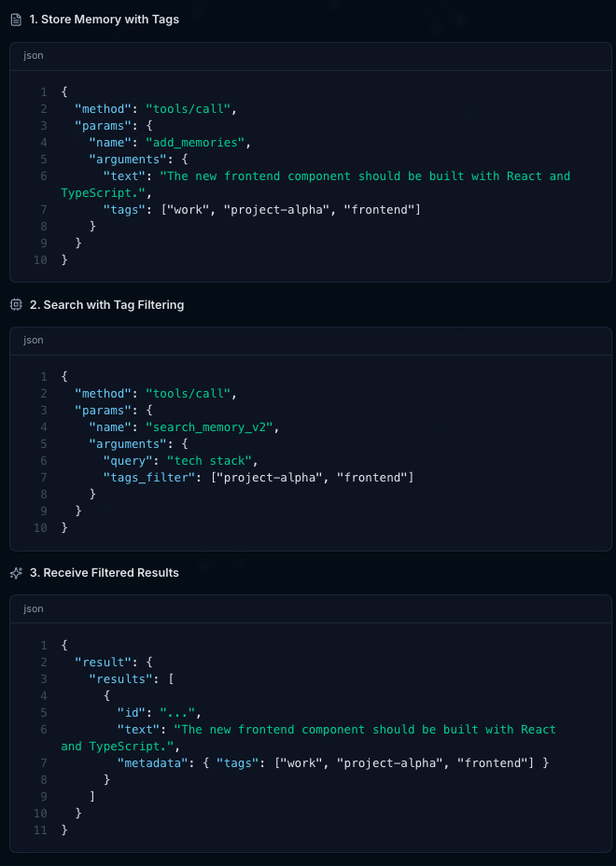Click the json label of the second code block
The width and height of the screenshot is (616, 866).
(34, 340)
